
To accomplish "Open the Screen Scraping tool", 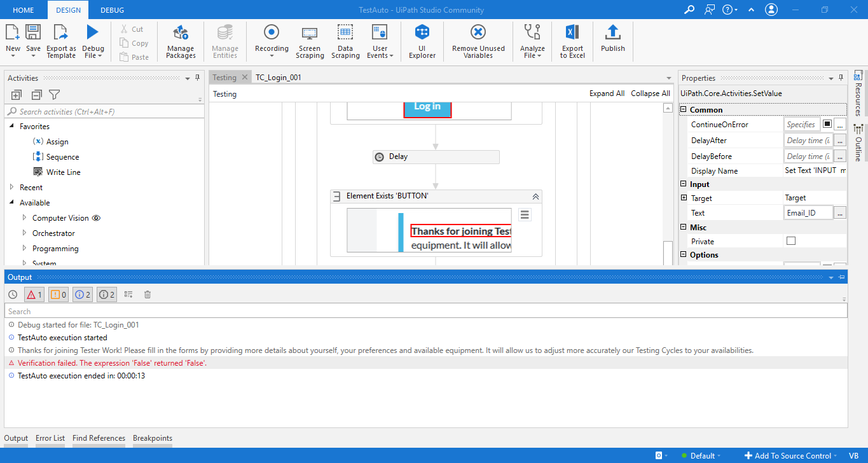I will (310, 41).
